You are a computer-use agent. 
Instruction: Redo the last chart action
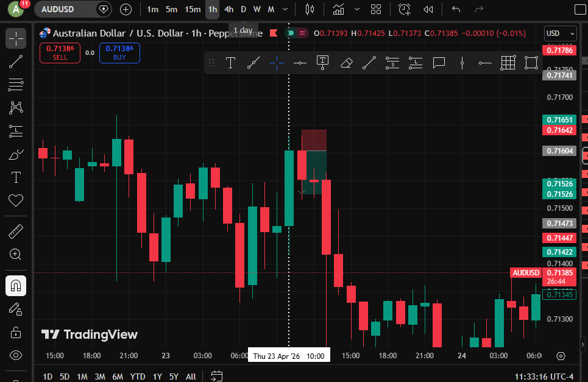[x=479, y=9]
